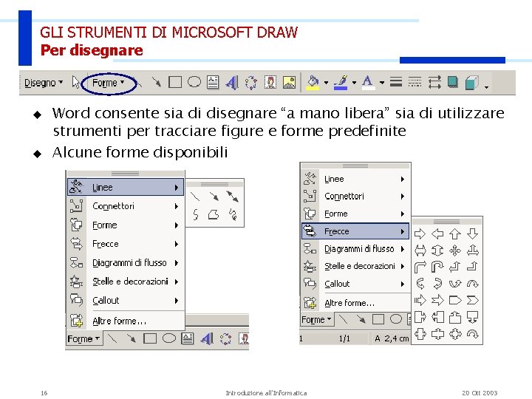Insert a diagram from top toolbar
Image resolution: width=532 pixels, height=399 pixels.
(251, 83)
